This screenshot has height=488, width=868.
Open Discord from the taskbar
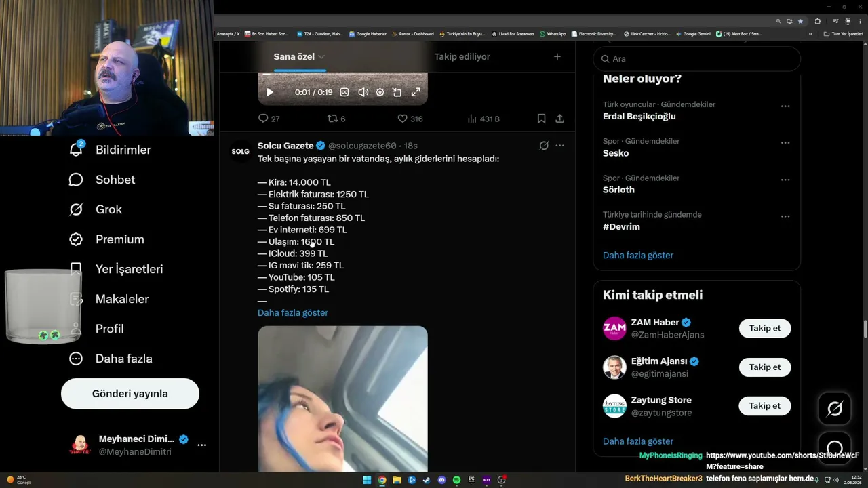click(x=441, y=480)
